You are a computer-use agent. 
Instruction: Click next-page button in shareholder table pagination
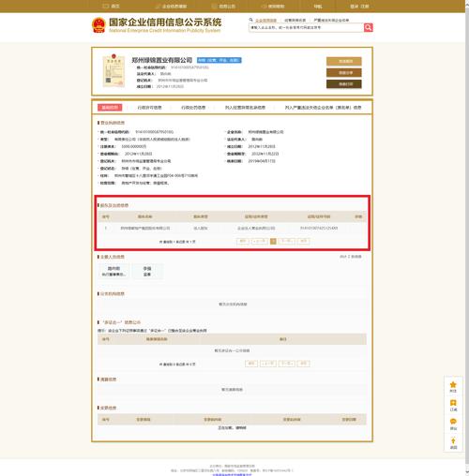[x=287, y=241]
